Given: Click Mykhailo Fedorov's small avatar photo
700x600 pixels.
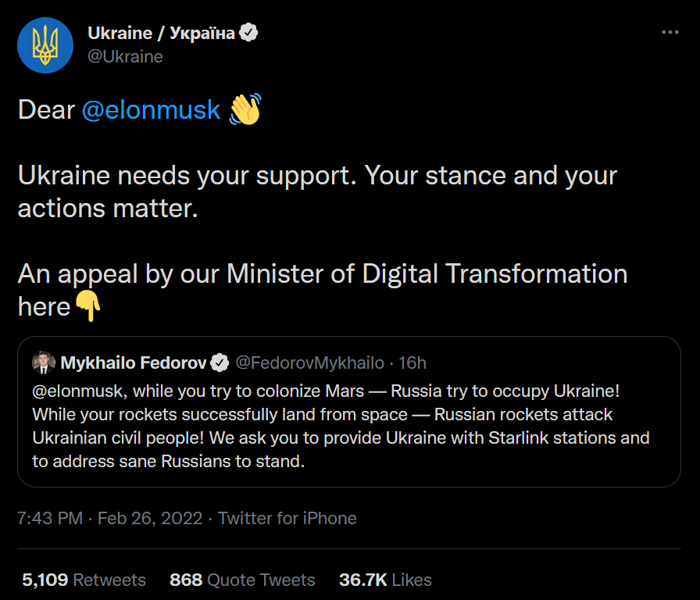Looking at the screenshot, I should (x=42, y=362).
